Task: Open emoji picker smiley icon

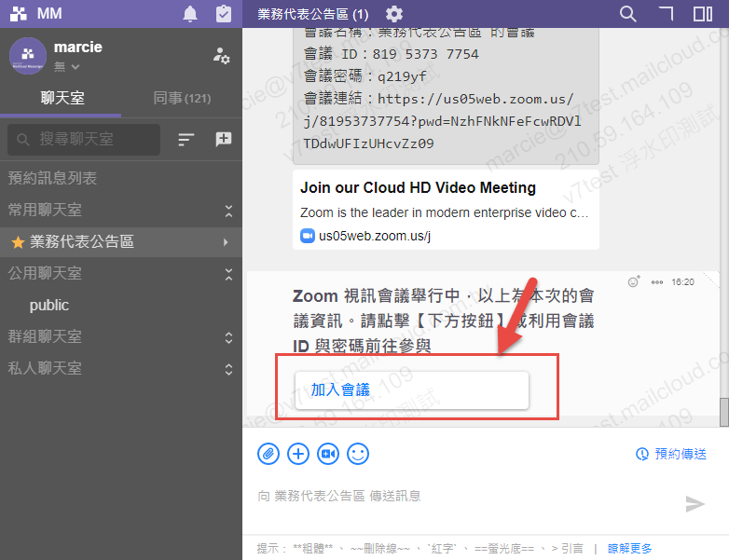Action: point(358,454)
